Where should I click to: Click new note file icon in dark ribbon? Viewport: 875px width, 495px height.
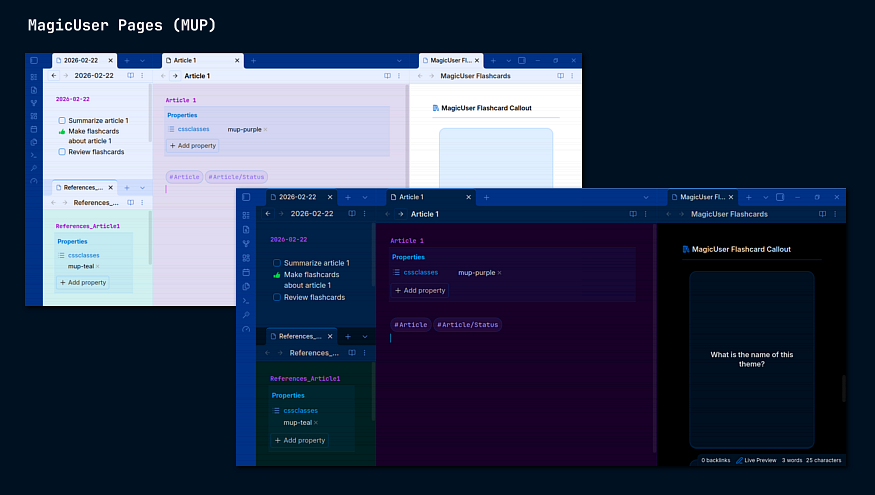coord(246,229)
